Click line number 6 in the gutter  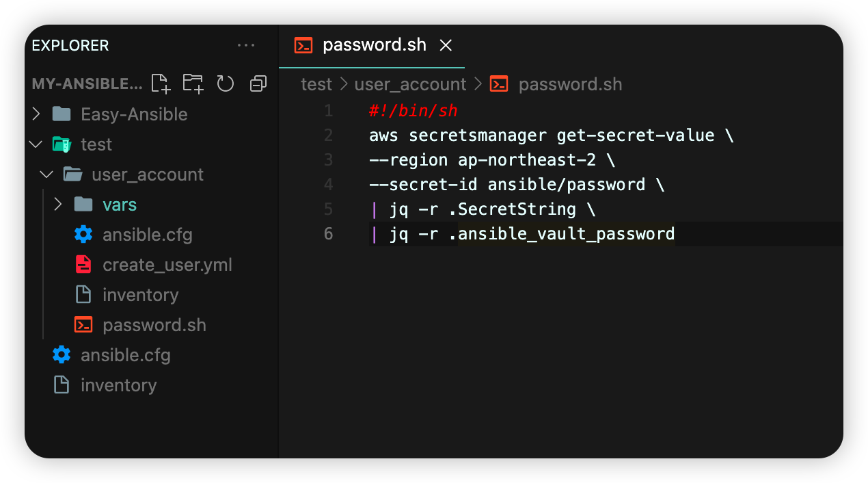coord(329,234)
